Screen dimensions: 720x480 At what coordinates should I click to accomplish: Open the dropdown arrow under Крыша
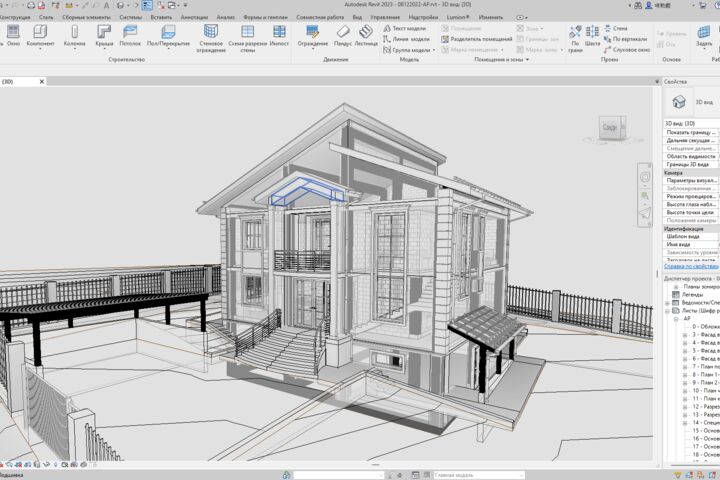pyautogui.click(x=104, y=49)
